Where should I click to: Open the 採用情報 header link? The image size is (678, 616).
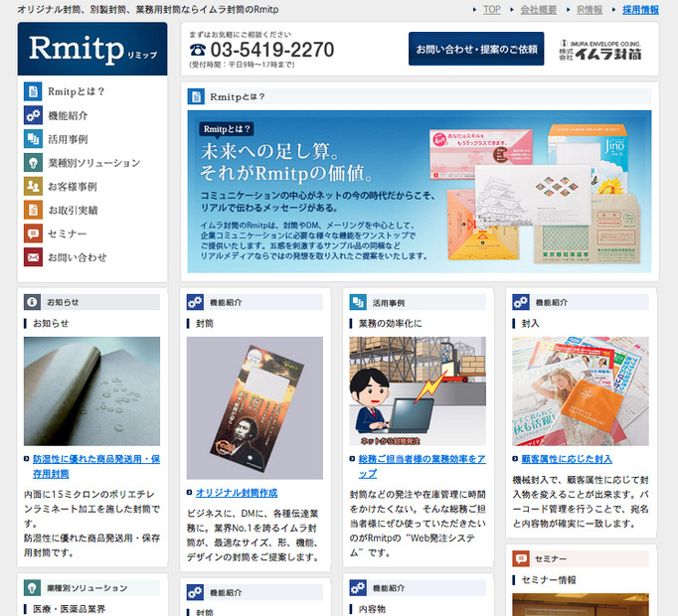(640, 10)
